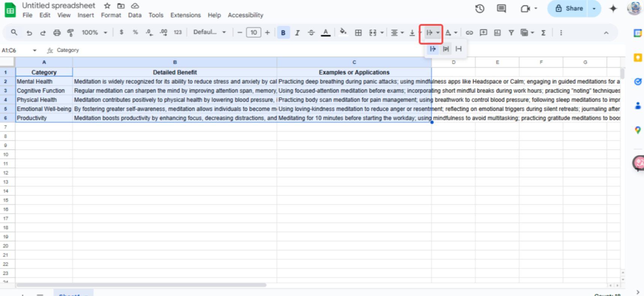Show more toolbar options
This screenshot has width=644, height=296.
561,33
